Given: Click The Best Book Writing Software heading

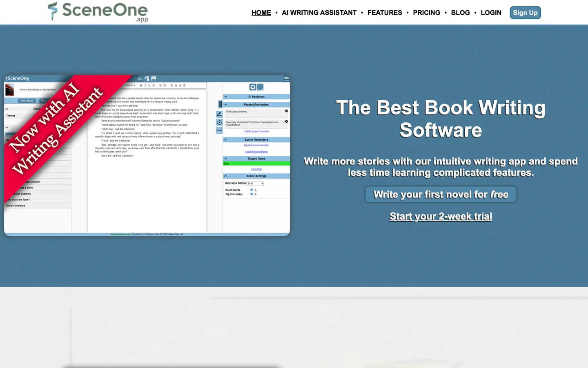Looking at the screenshot, I should pyautogui.click(x=441, y=119).
